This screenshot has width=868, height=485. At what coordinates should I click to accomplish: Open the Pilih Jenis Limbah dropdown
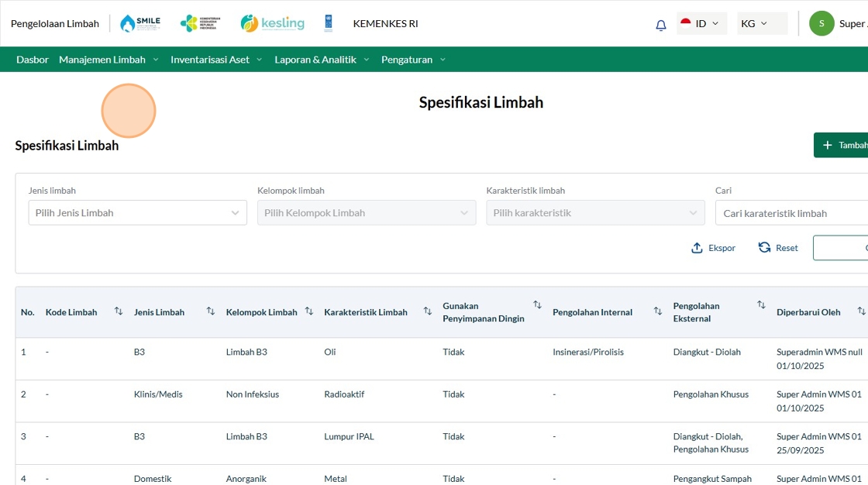(x=137, y=213)
